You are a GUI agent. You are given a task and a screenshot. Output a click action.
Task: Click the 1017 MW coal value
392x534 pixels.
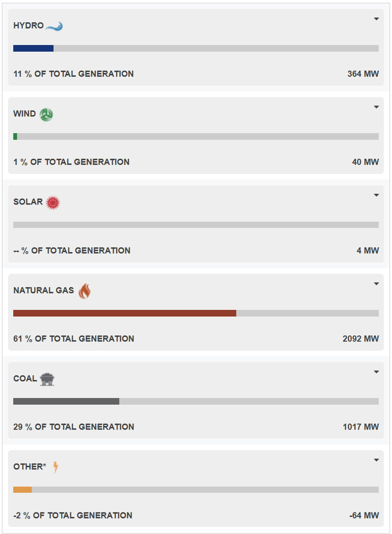[361, 427]
